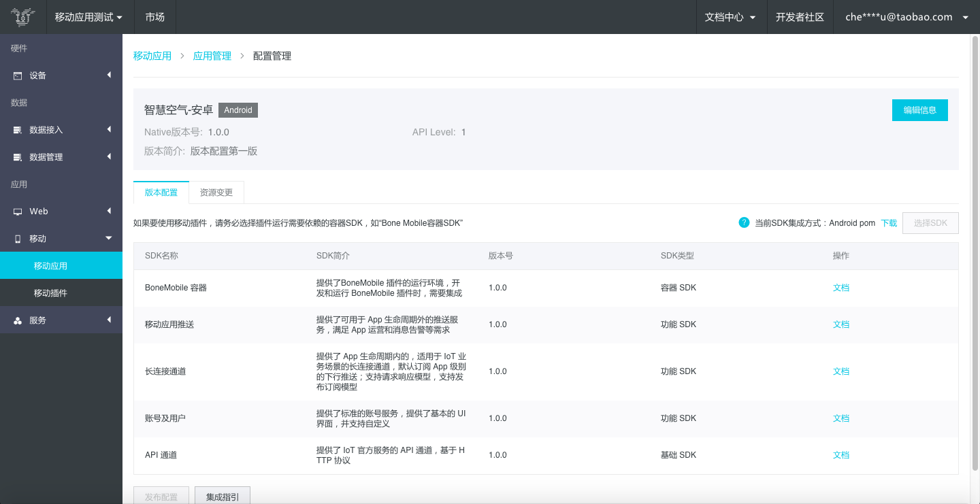
Task: Collapse the 移动 sidebar section arrow
Action: pos(108,238)
